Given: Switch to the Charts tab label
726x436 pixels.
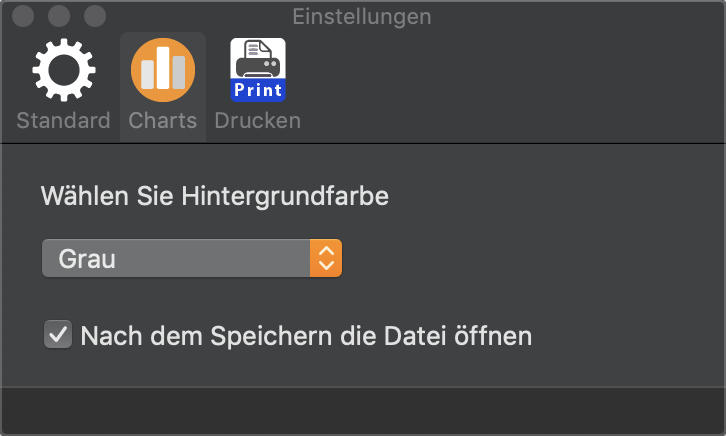Looking at the screenshot, I should tap(163, 120).
